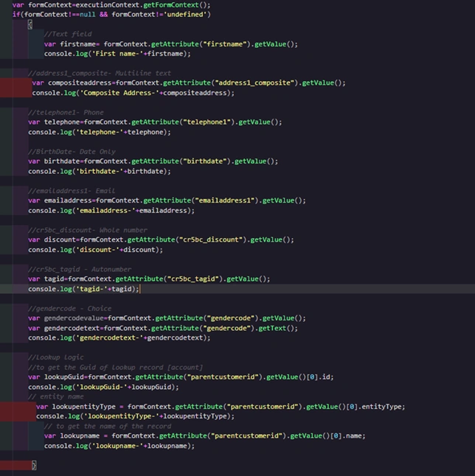Click the 'var compositeaddress=' declaration line
The height and width of the screenshot is (476, 475).
189,83
